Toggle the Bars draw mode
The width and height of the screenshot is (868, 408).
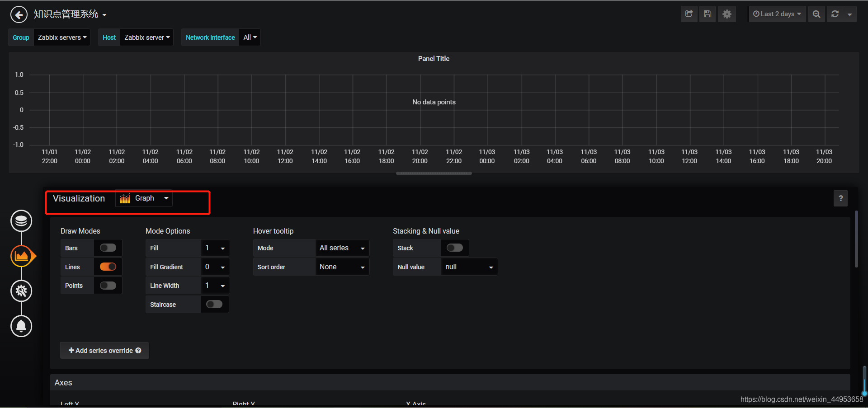(x=108, y=248)
